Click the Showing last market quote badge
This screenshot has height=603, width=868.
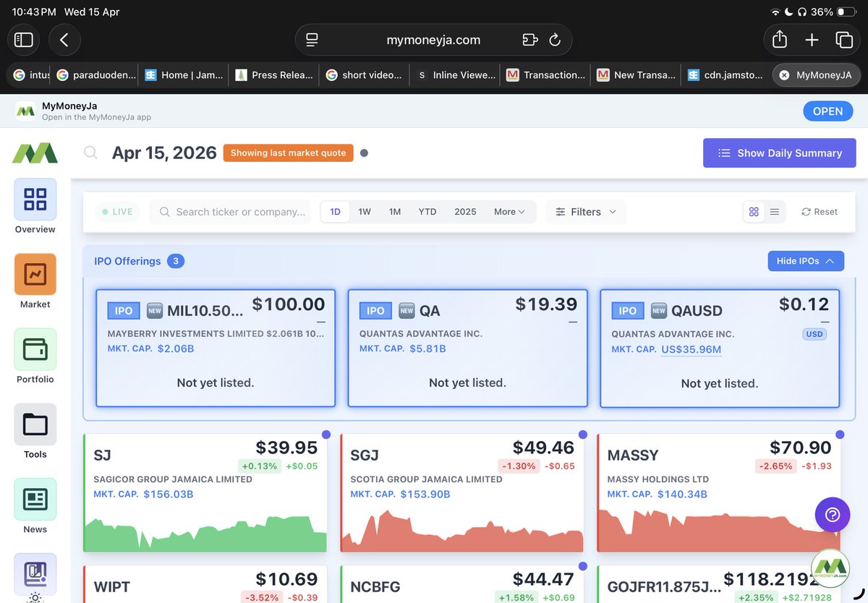coord(288,153)
